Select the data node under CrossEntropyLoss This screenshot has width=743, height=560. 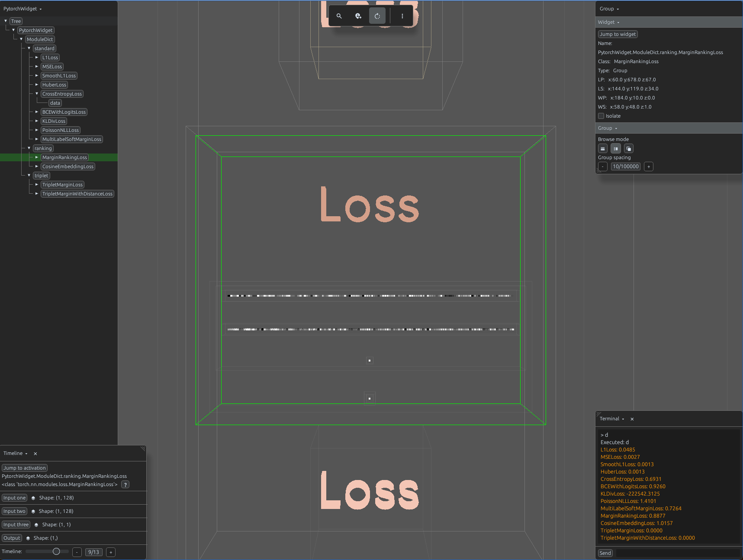(x=55, y=103)
